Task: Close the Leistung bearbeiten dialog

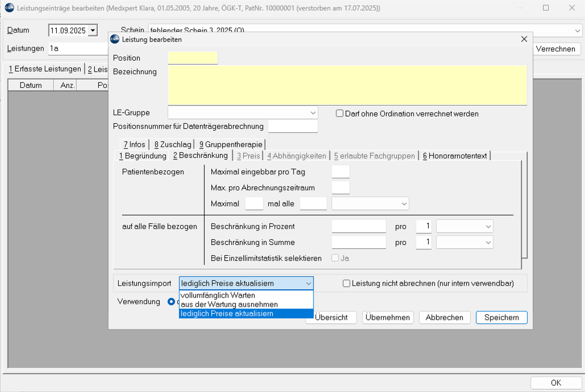Action: click(524, 39)
